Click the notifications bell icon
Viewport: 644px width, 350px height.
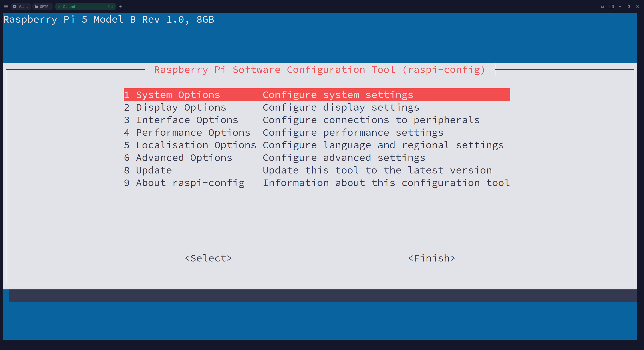coord(602,7)
